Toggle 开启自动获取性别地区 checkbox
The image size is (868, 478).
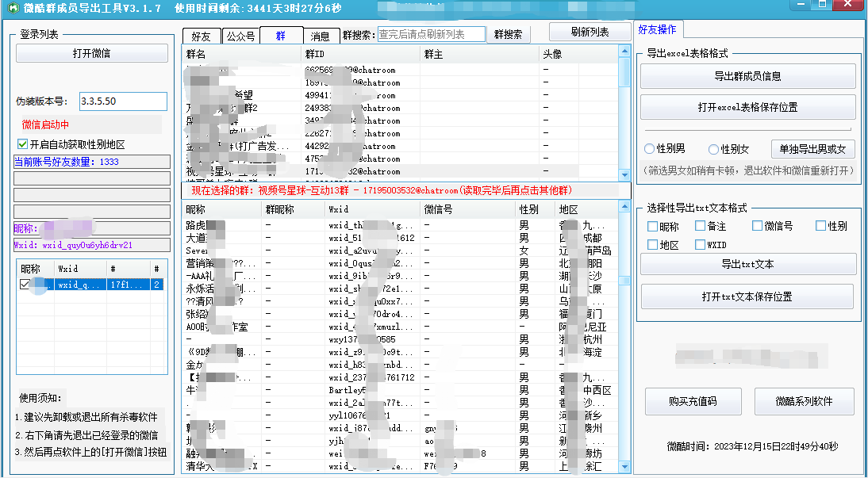click(x=22, y=144)
